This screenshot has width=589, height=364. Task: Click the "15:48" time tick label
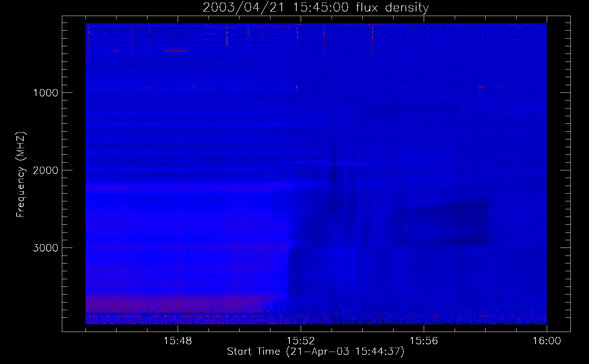[x=178, y=341]
